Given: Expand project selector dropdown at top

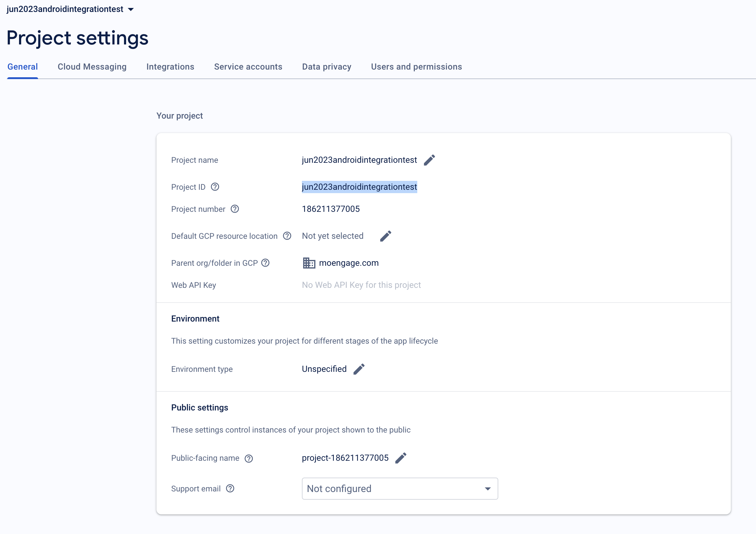Looking at the screenshot, I should (x=131, y=9).
